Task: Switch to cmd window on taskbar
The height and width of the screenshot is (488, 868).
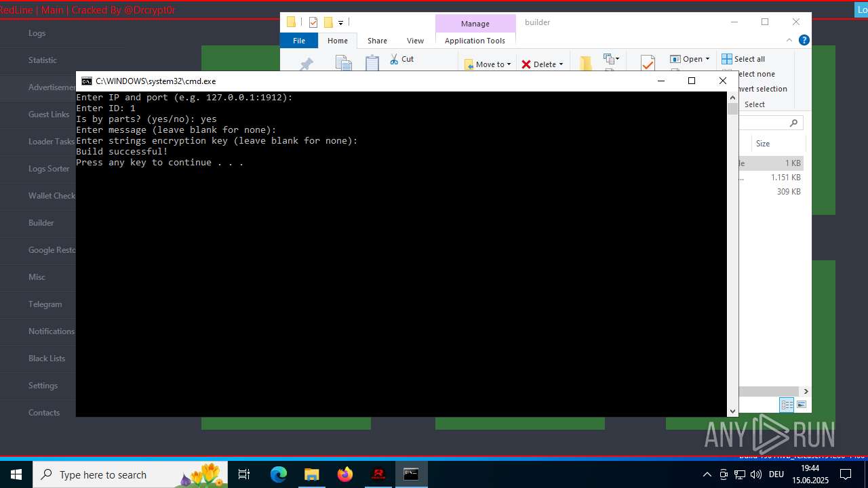Action: 411,474
